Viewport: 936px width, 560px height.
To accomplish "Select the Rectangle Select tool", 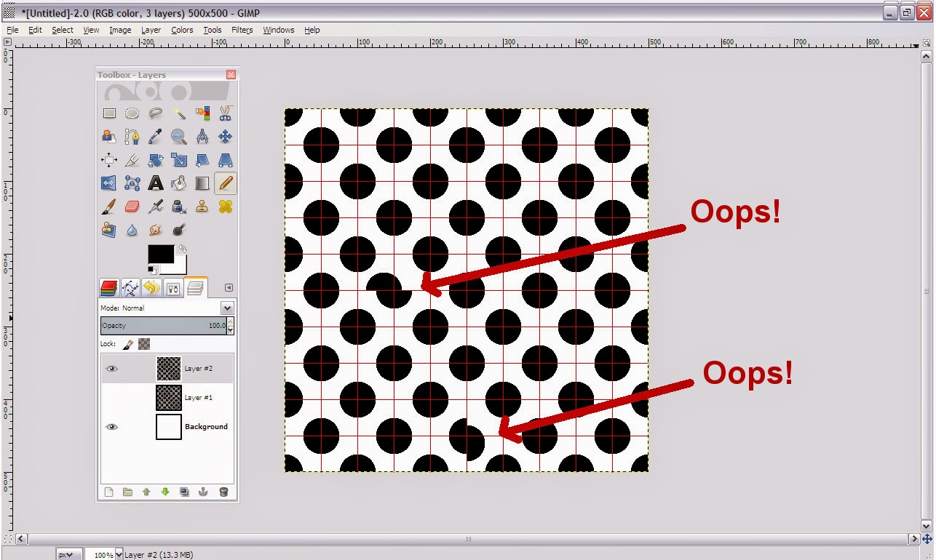I will 109,113.
